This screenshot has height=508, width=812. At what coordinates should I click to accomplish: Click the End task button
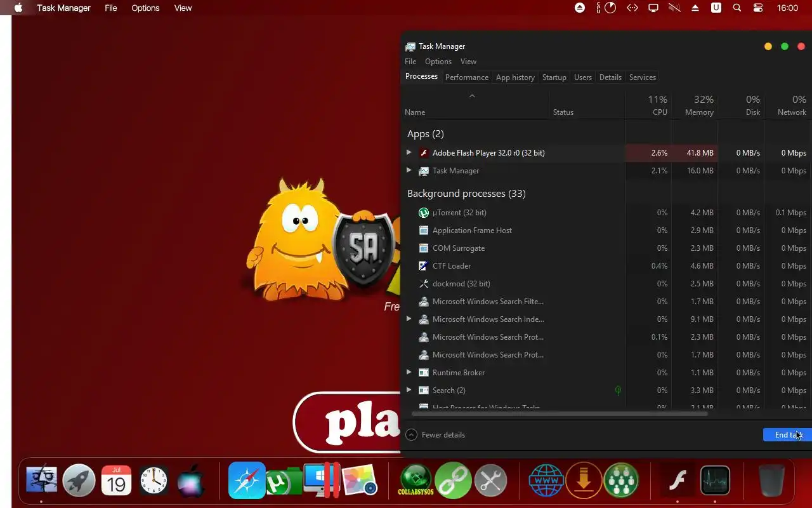tap(787, 435)
